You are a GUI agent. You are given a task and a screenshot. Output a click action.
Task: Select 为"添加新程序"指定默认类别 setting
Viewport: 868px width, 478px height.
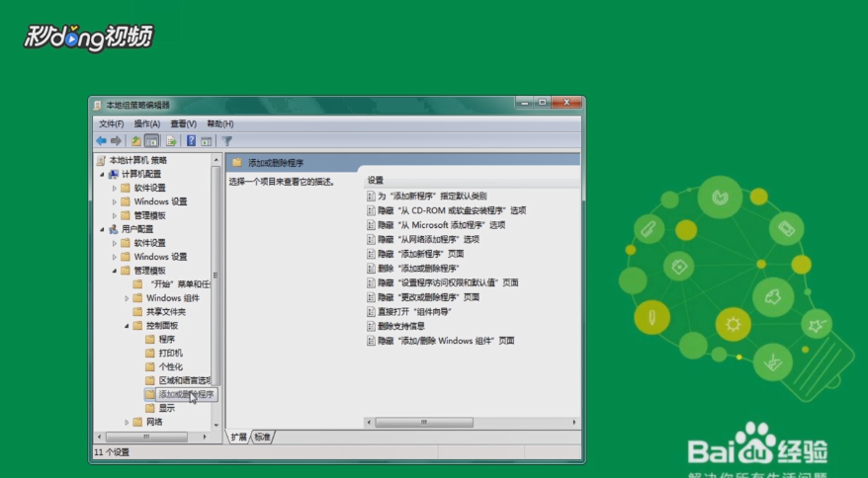(432, 196)
